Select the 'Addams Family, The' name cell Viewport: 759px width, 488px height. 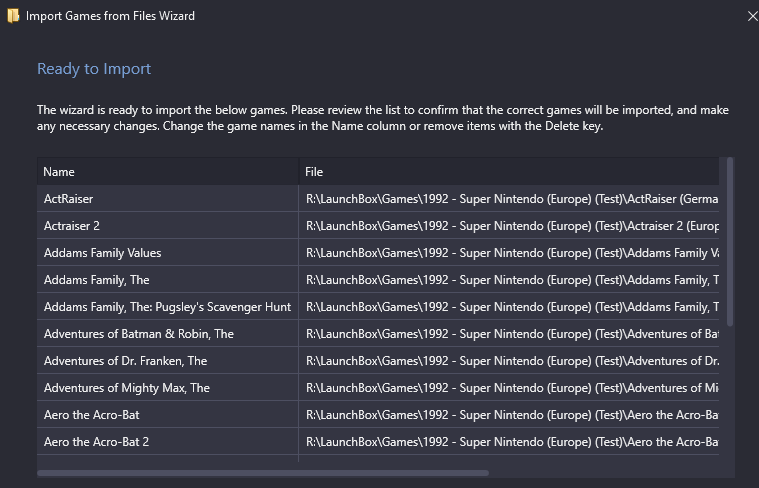(x=168, y=280)
